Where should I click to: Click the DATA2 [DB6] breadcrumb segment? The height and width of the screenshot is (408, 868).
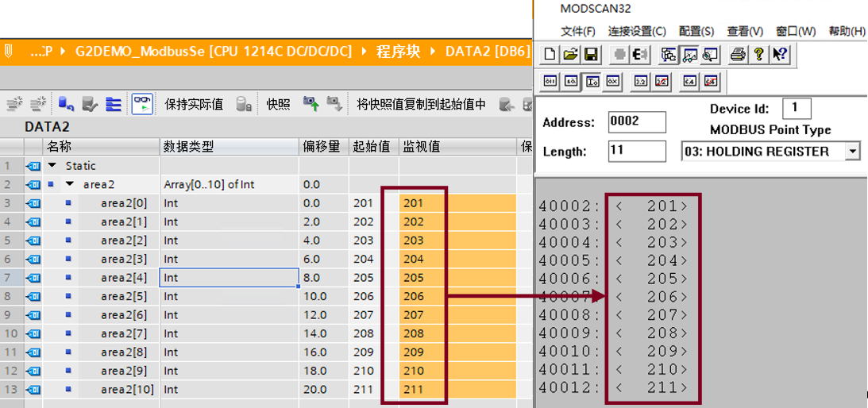tap(488, 52)
